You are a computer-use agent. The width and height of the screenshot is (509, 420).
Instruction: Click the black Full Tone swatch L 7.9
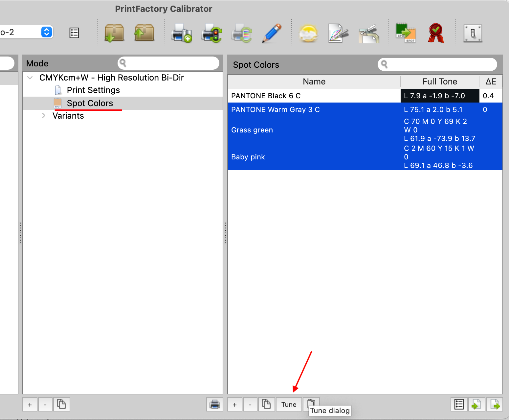point(440,96)
